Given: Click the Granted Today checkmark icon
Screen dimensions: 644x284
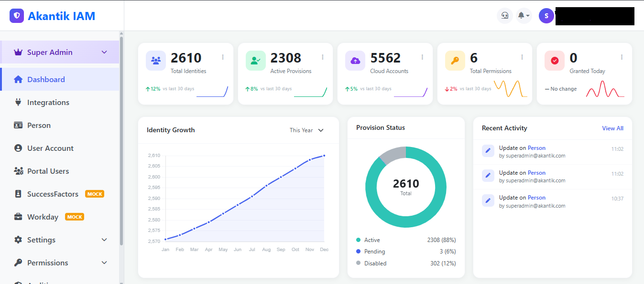Looking at the screenshot, I should coord(555,61).
